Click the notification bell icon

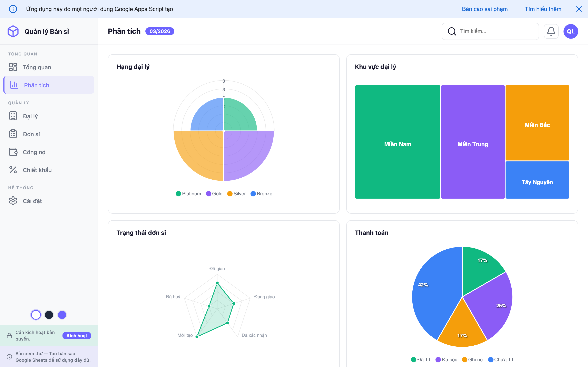point(551,31)
